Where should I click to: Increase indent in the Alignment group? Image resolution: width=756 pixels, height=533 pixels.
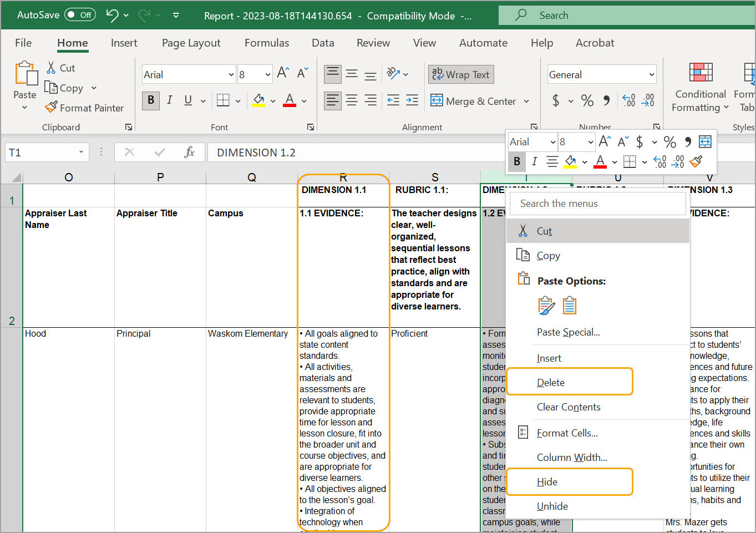[412, 100]
